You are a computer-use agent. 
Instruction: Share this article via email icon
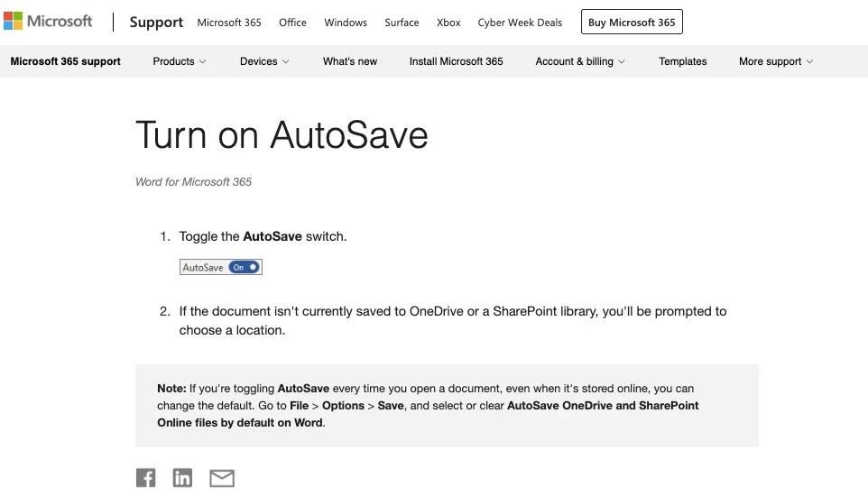tap(222, 478)
